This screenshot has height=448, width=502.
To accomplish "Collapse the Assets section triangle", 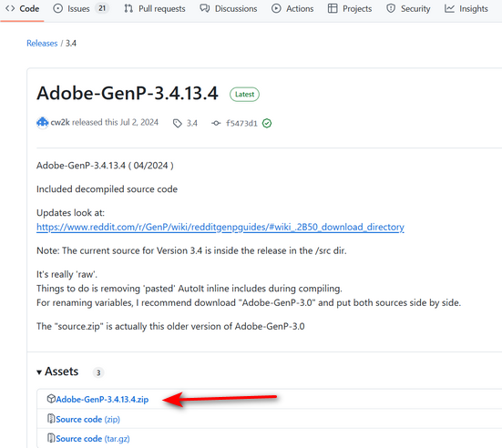I will click(39, 372).
